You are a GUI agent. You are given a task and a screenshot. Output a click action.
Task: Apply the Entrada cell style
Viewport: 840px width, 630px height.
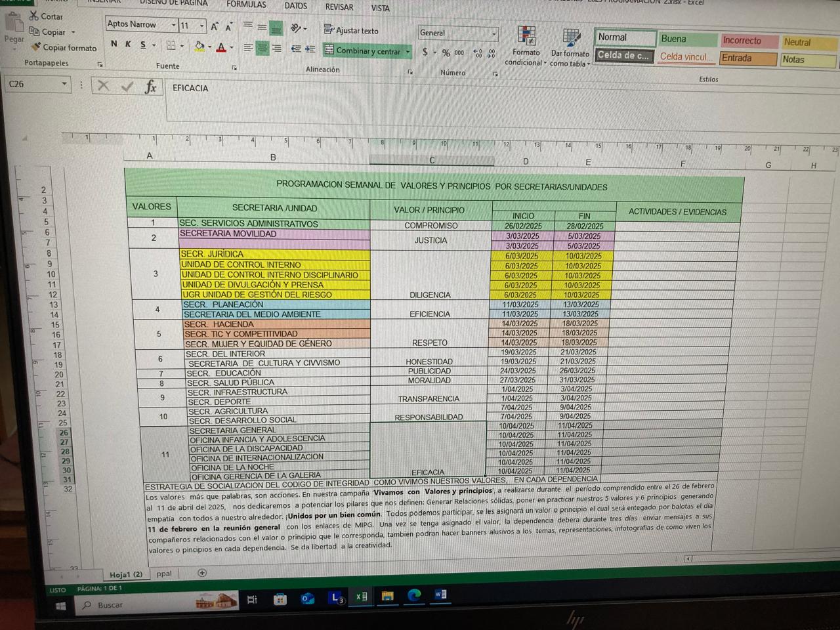coord(748,58)
